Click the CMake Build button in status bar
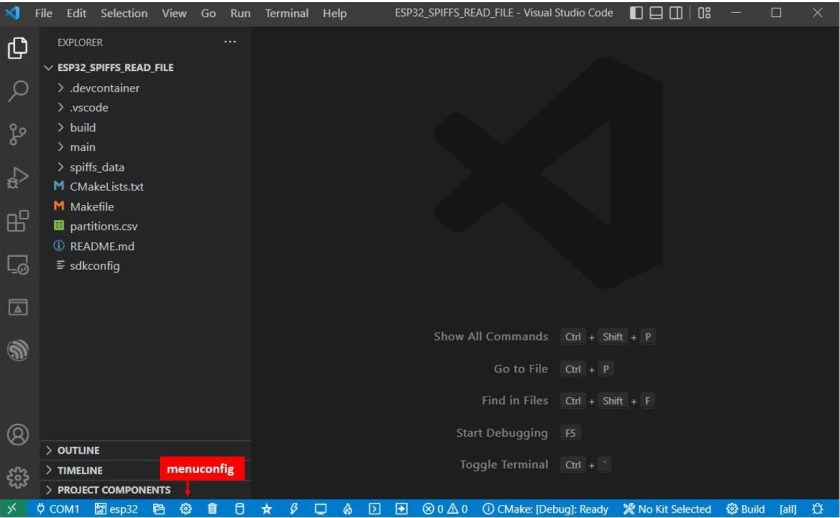 point(745,509)
